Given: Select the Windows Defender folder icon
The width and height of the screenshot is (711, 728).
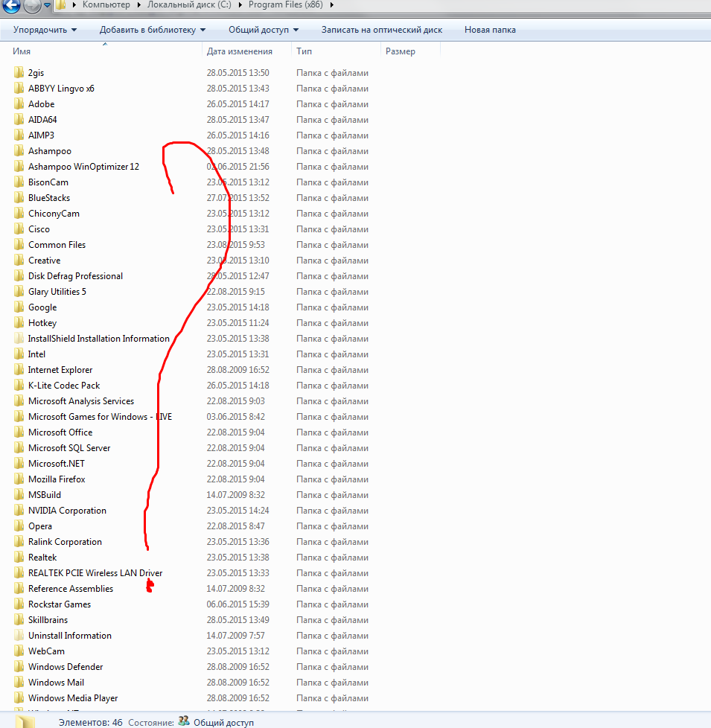Looking at the screenshot, I should tap(19, 667).
